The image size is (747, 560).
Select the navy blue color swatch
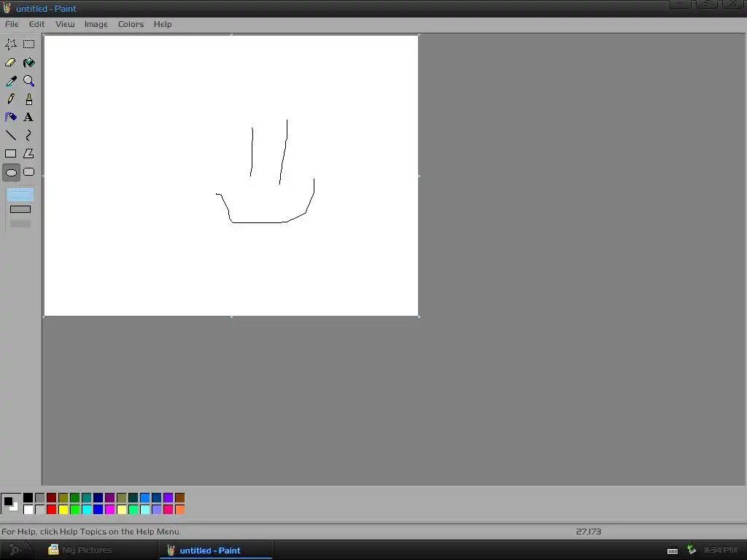pos(98,498)
